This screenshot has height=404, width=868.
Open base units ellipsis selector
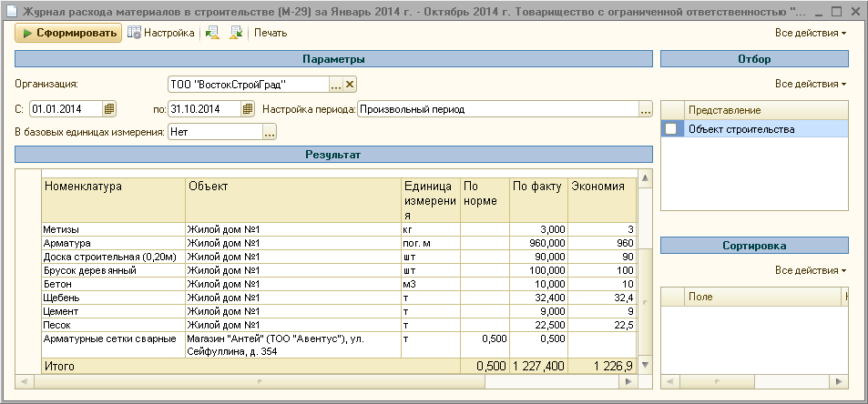[x=269, y=132]
